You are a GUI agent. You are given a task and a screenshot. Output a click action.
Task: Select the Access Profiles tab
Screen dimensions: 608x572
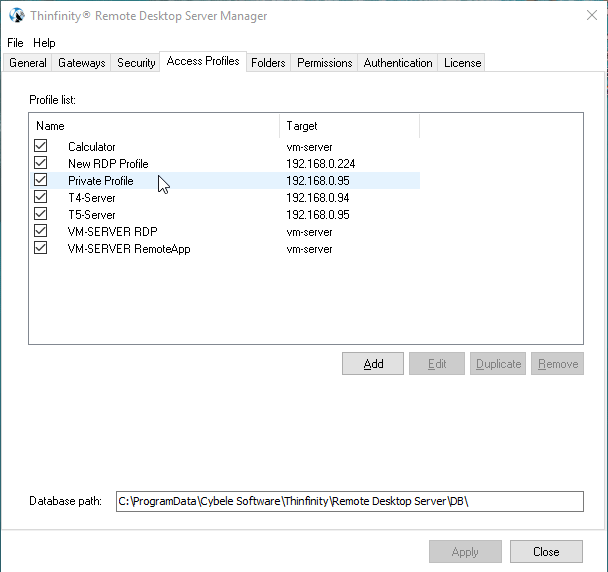tap(203, 61)
